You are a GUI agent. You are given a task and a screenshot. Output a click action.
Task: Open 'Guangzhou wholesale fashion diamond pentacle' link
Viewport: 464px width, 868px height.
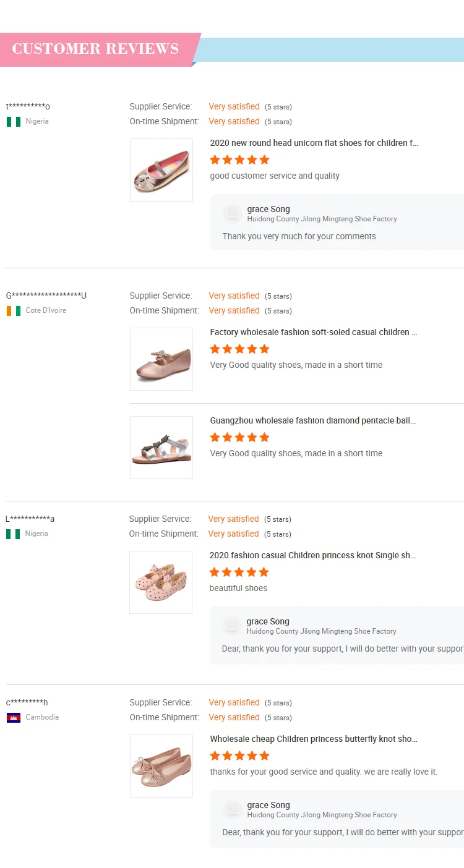(312, 420)
